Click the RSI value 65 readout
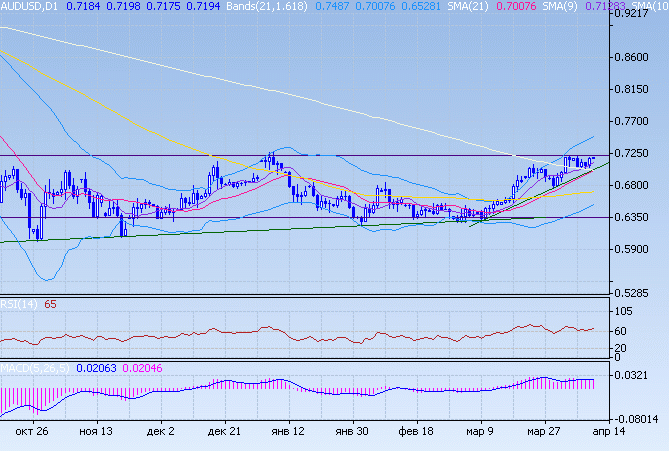The width and height of the screenshot is (669, 451). point(49,304)
